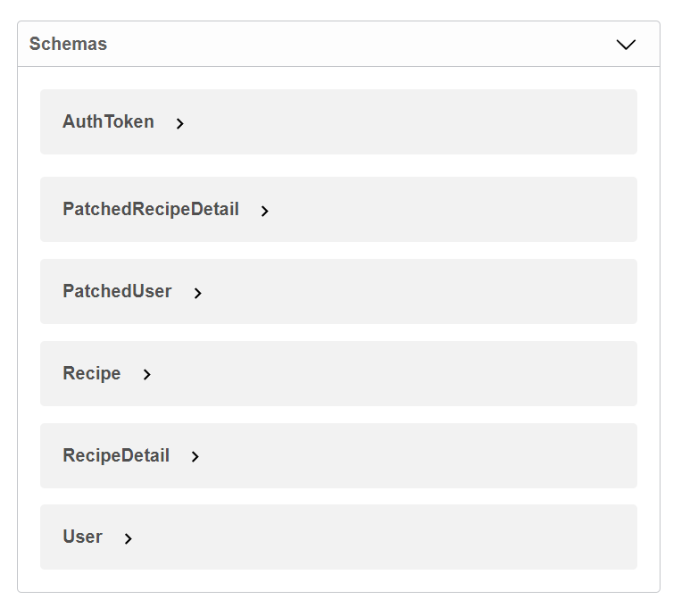Viewport: 673px width, 616px height.
Task: Select the PatchedRecipeDetail schema name
Action: 151,209
